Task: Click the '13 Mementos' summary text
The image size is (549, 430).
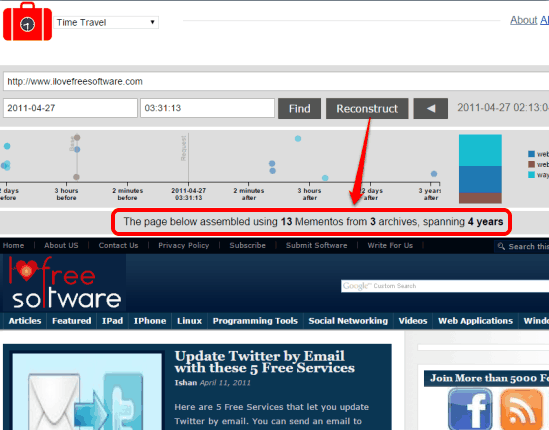Action: tap(313, 222)
